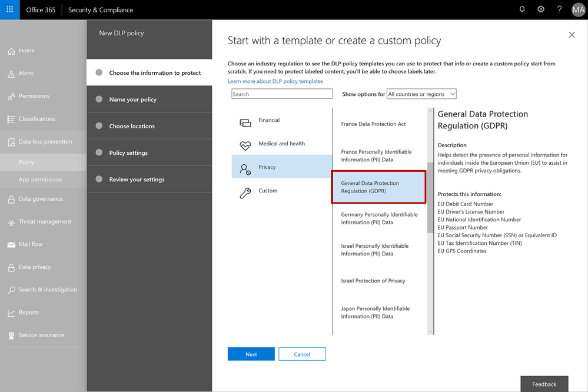The image size is (588, 392).
Task: Click the Reports chart icon
Action: (11, 313)
